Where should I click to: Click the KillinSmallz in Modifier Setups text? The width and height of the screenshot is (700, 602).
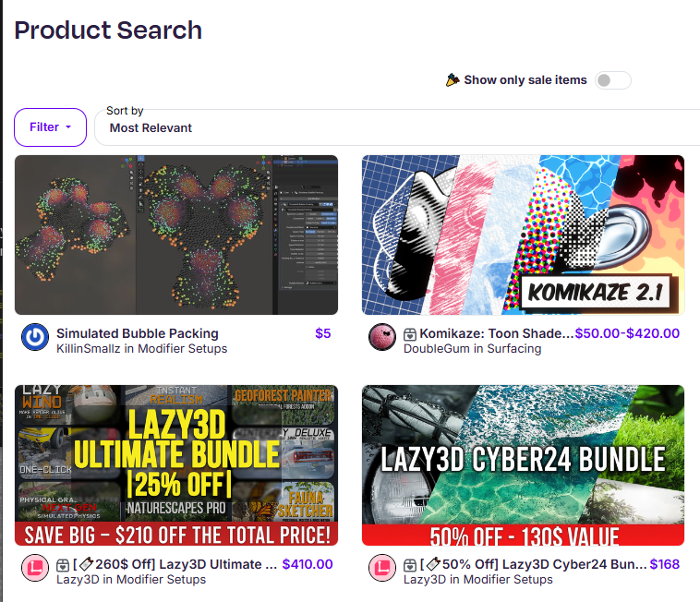[142, 348]
